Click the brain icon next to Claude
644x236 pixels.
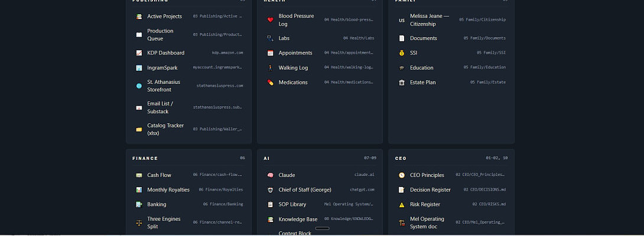pos(270,175)
